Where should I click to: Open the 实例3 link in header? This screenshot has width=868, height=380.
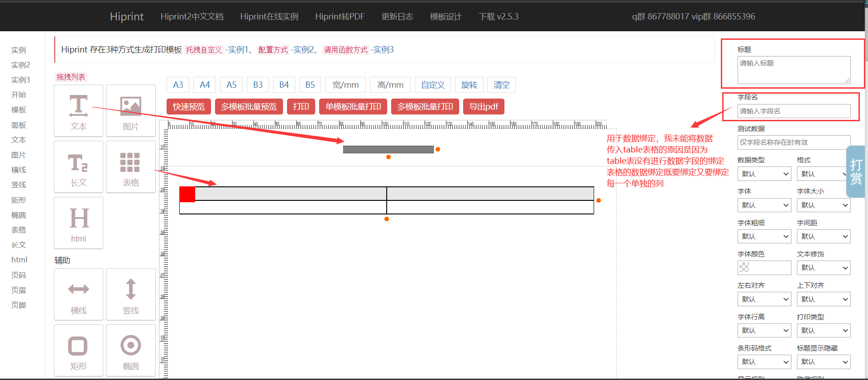[382, 50]
